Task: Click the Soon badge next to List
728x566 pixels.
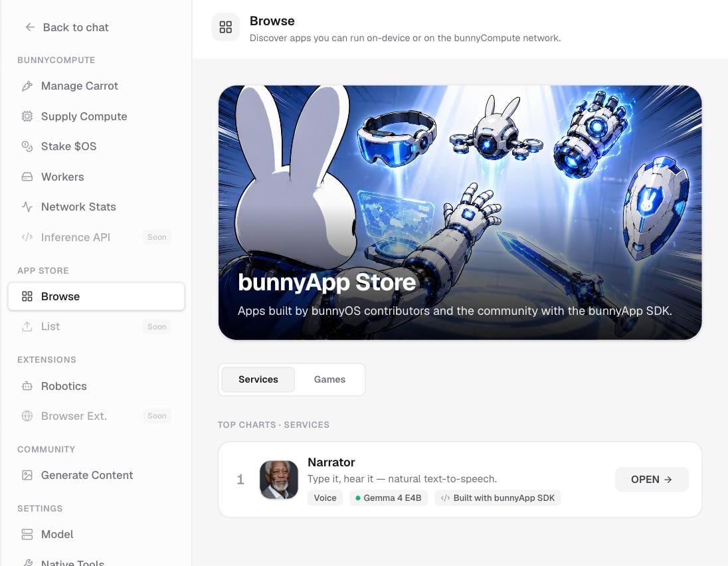Action: (157, 326)
